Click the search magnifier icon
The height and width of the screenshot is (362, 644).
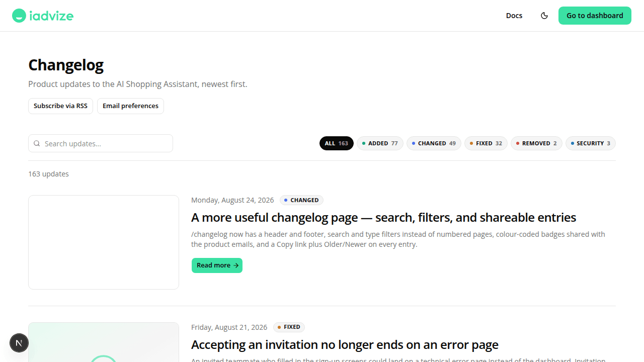point(37,143)
